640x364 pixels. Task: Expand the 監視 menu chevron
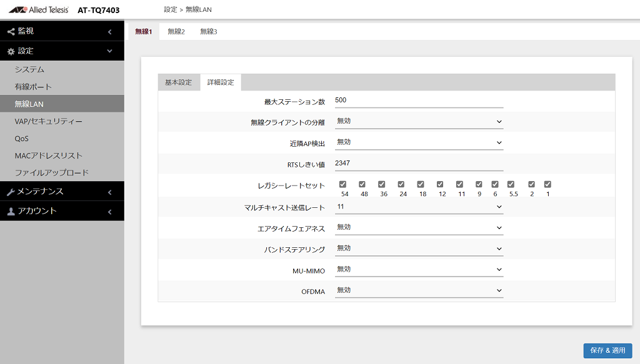[109, 31]
